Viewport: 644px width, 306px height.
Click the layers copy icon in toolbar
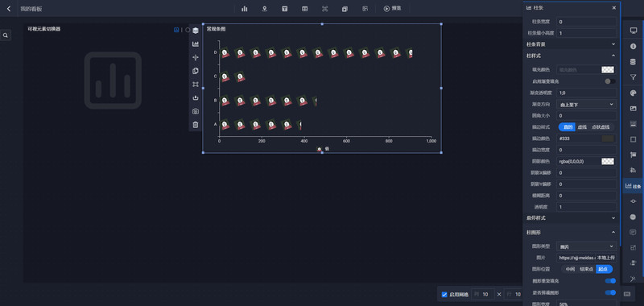pyautogui.click(x=345, y=9)
